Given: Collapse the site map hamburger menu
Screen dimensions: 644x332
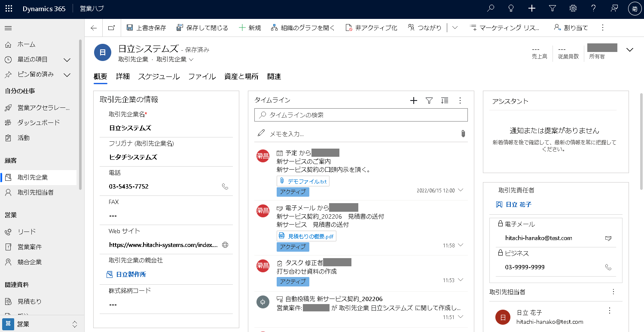Looking at the screenshot, I should coord(8,28).
